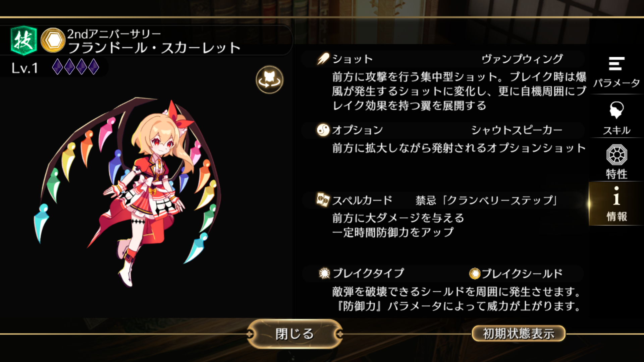Click the 初期状態表示 button

click(519, 334)
